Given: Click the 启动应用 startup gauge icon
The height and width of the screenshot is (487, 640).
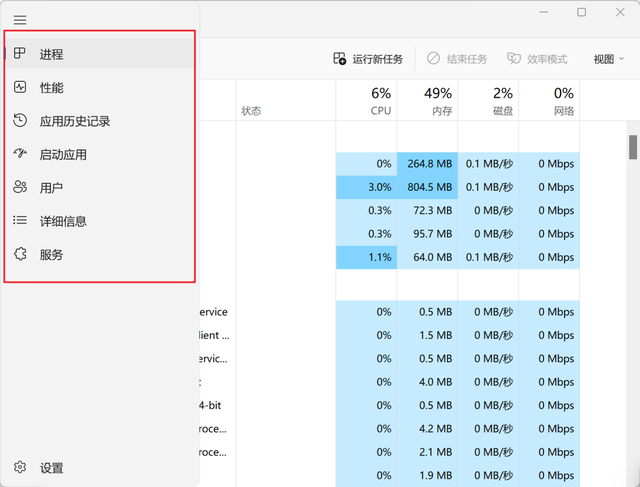Looking at the screenshot, I should pos(20,153).
